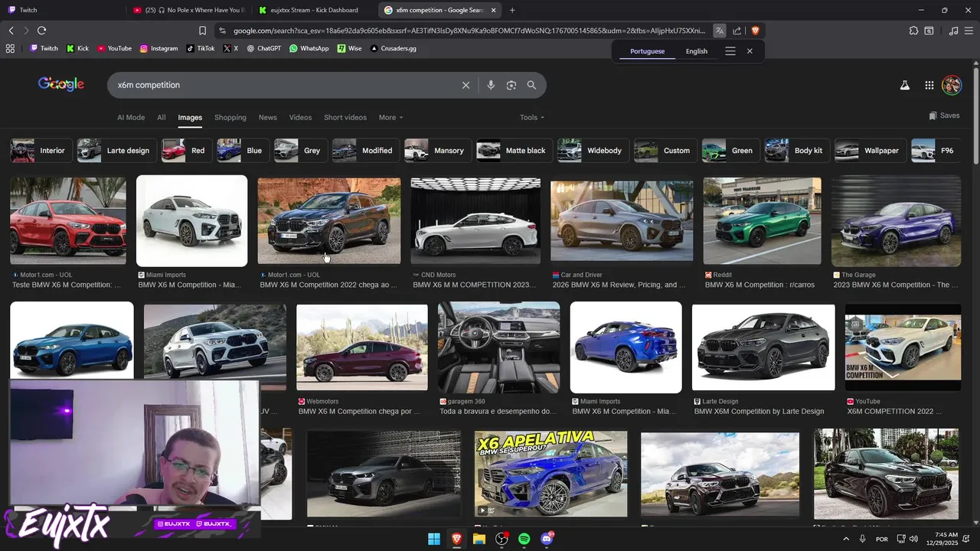The image size is (980, 551).
Task: Open the X6 APELATIVA blue BMW thumbnail
Action: (550, 474)
